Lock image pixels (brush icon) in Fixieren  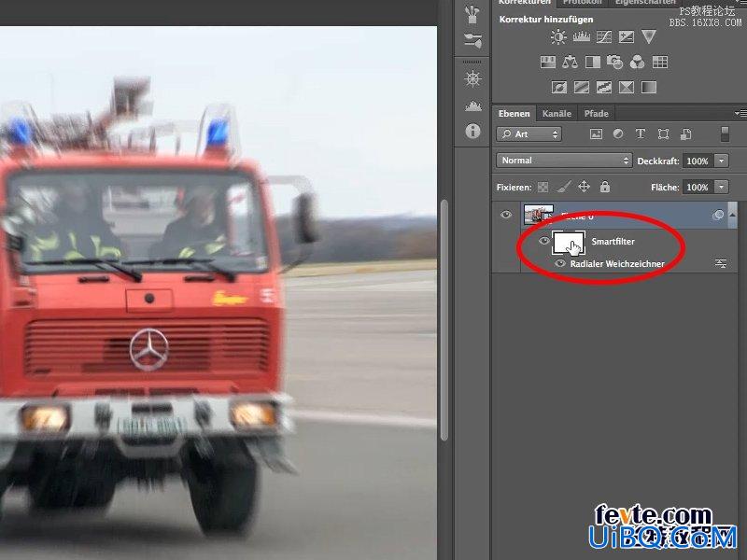pos(564,187)
